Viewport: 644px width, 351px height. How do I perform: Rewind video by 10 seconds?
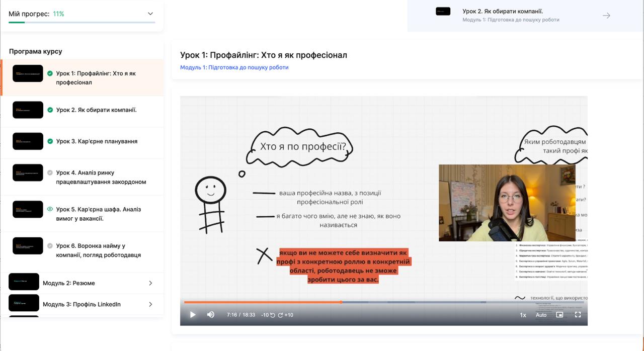point(268,315)
